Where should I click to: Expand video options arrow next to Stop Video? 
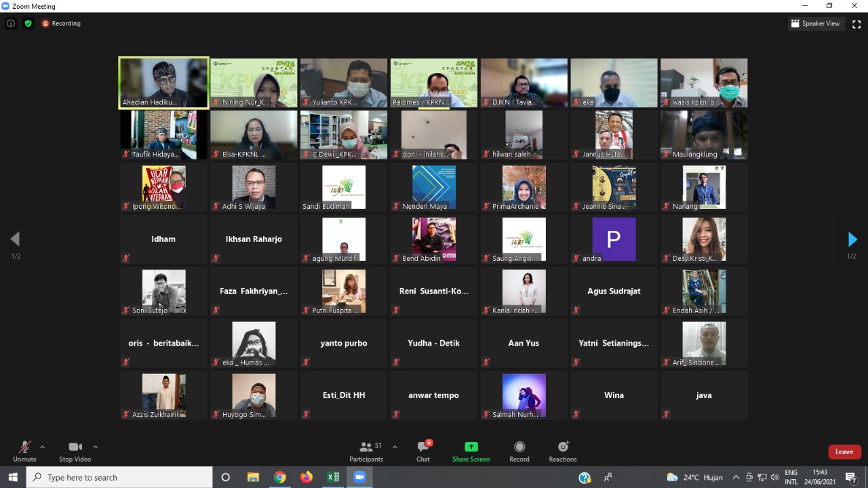tap(95, 447)
